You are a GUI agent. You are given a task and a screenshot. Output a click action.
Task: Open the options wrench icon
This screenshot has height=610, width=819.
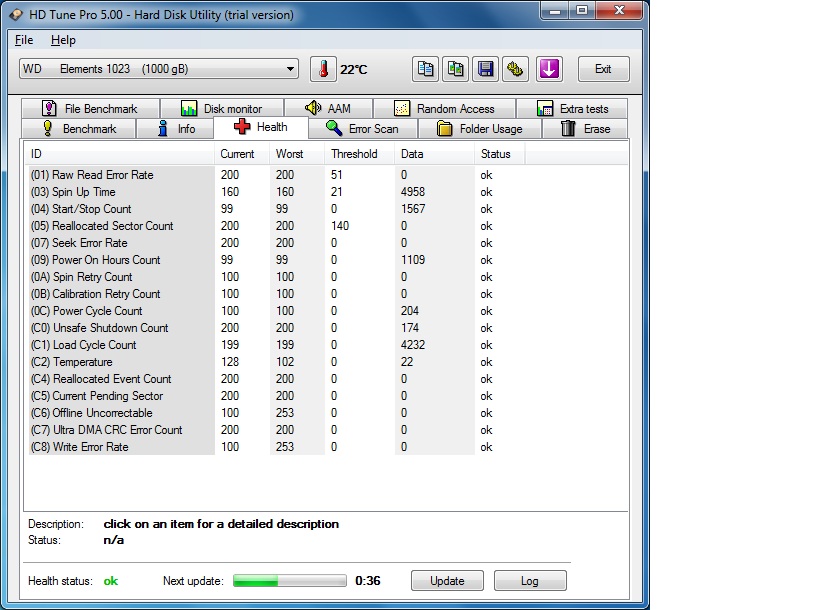click(516, 69)
